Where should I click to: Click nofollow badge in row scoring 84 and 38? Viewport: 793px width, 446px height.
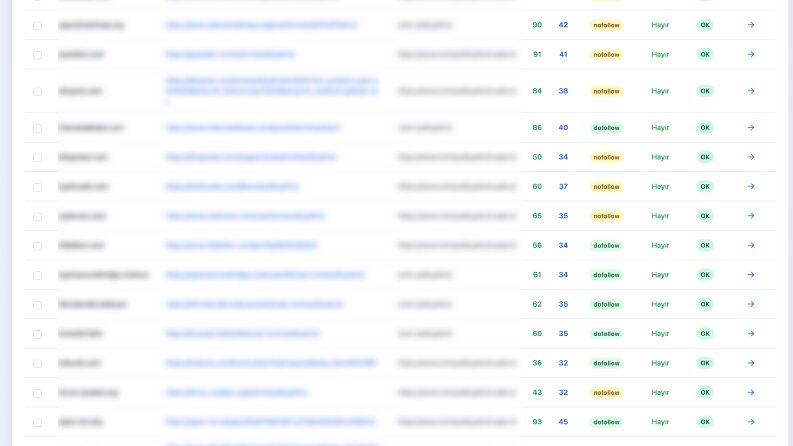click(x=606, y=91)
